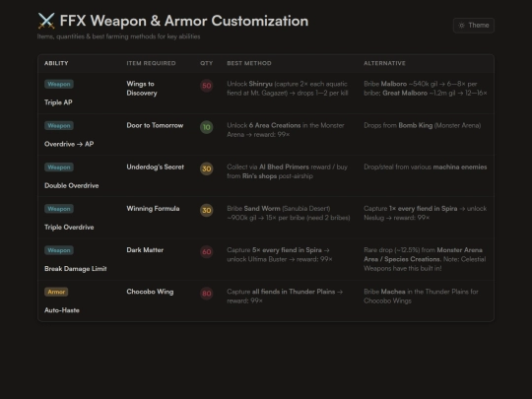Click the sun icon on Theme button
The height and width of the screenshot is (399, 532).
(x=461, y=26)
